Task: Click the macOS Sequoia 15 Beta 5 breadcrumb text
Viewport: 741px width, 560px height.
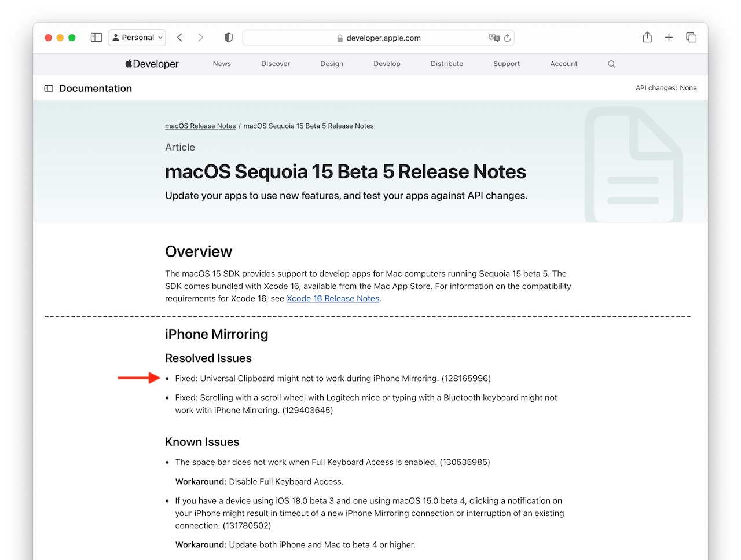Action: tap(309, 126)
